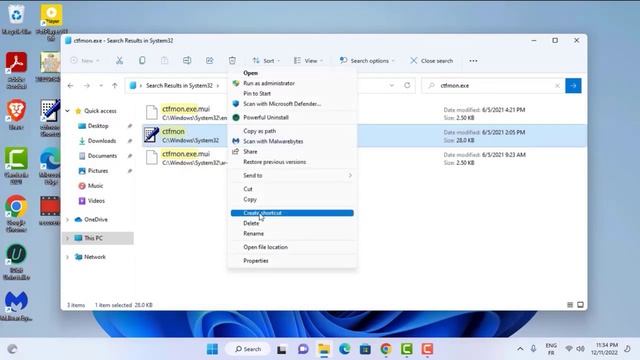The height and width of the screenshot is (360, 640).
Task: Select the ctfmon.exe.mui result modified 4:21 PM
Action: pyautogui.click(x=364, y=113)
